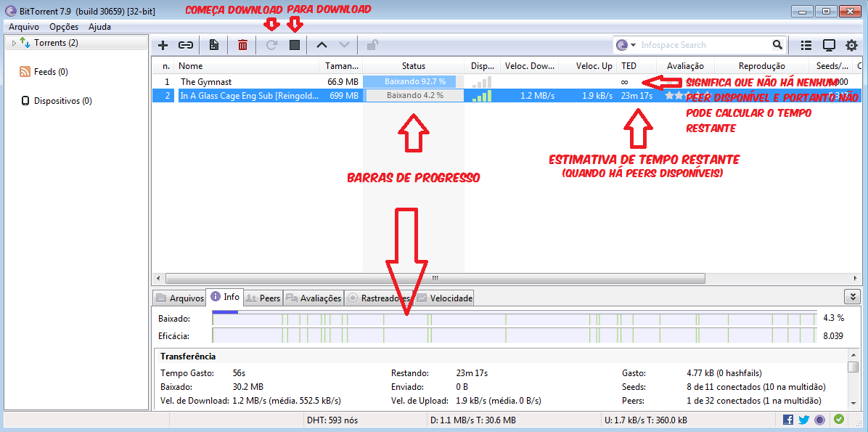Viewport: 868px width, 432px height.
Task: Open the Facebook icon in the status bar
Action: pyautogui.click(x=787, y=419)
